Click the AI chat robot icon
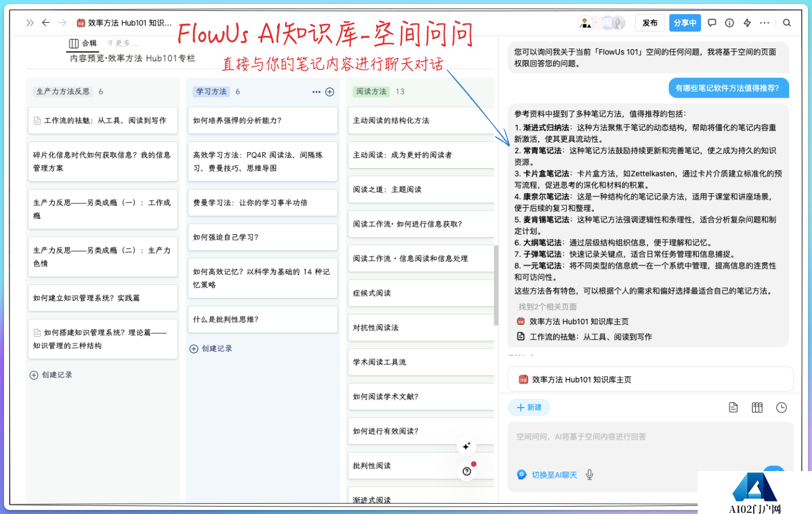812x514 pixels. coord(522,475)
